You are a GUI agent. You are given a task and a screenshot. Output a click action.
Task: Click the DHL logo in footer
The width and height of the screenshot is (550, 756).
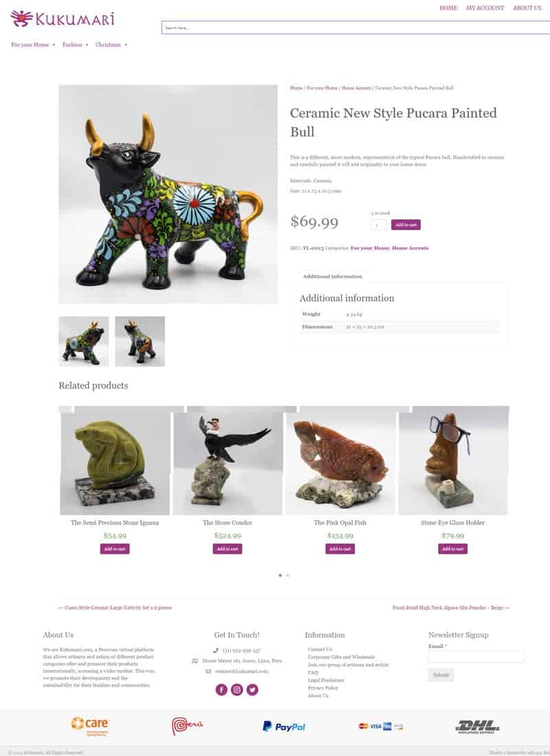point(477,726)
